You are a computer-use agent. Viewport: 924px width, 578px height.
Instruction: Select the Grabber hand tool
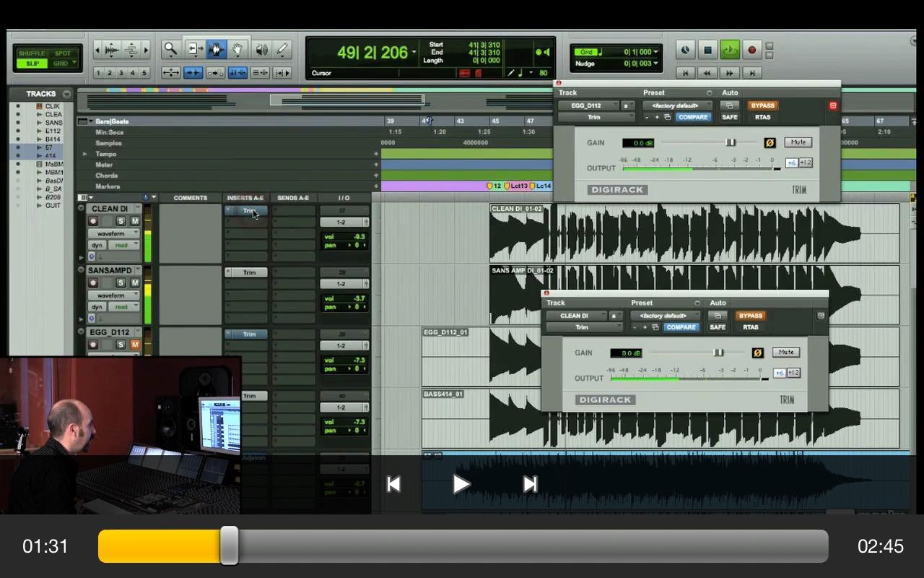click(x=237, y=49)
